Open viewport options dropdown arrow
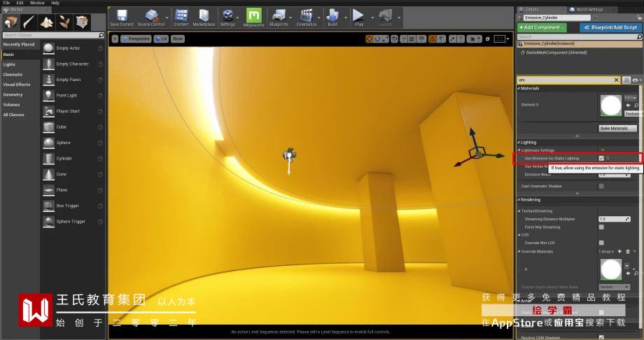Viewport: 644px width, 340px height. (115, 39)
